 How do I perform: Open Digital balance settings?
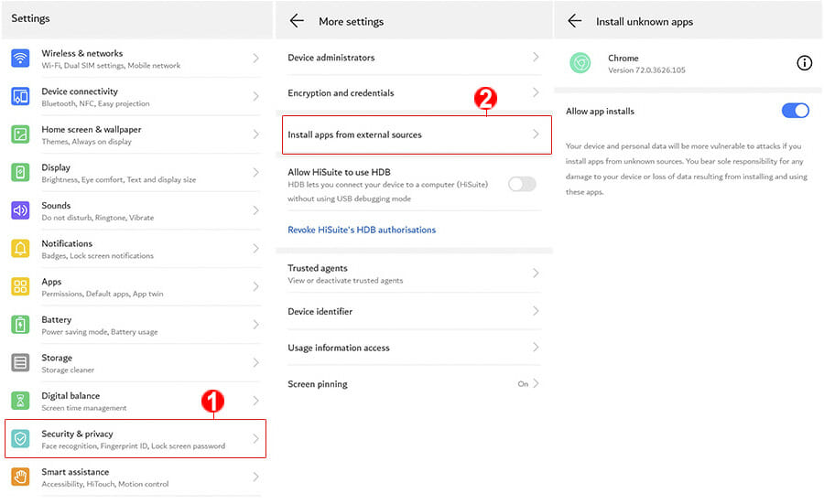(136, 402)
